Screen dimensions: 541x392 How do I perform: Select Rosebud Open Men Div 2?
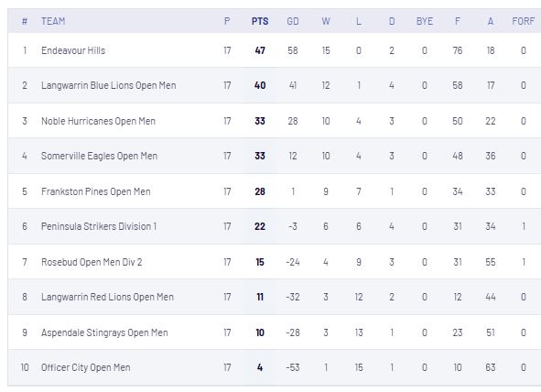pyautogui.click(x=92, y=262)
